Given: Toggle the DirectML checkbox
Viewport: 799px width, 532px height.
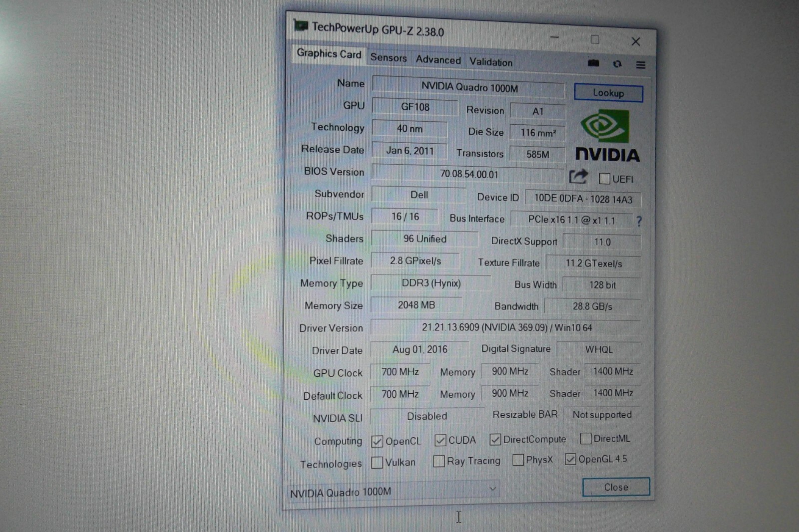Looking at the screenshot, I should pos(586,438).
